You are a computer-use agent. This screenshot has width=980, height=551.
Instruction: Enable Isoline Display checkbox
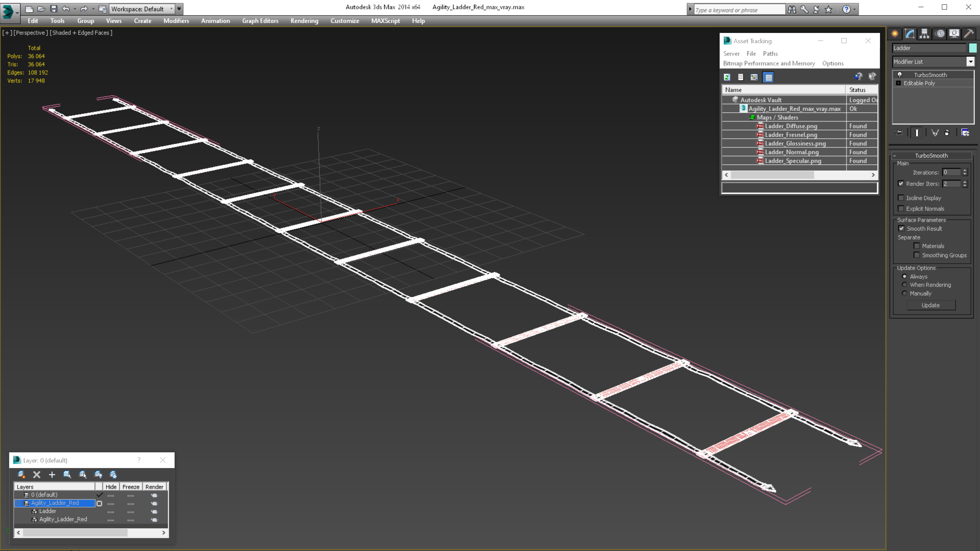coord(901,198)
